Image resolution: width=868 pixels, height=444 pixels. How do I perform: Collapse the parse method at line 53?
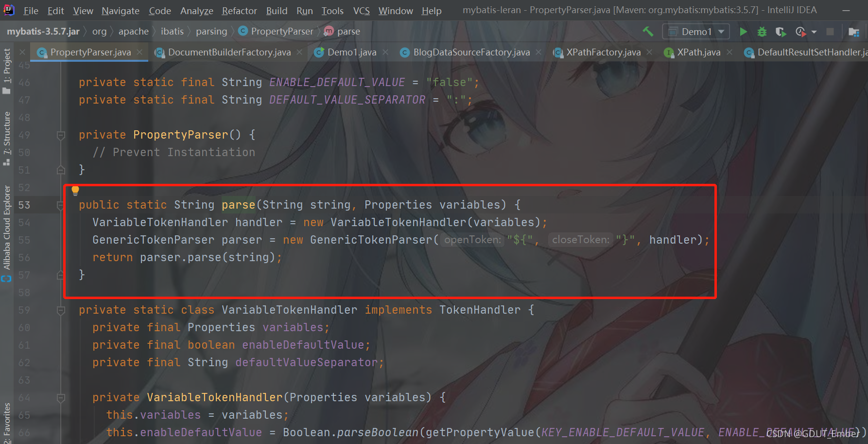[x=61, y=205]
